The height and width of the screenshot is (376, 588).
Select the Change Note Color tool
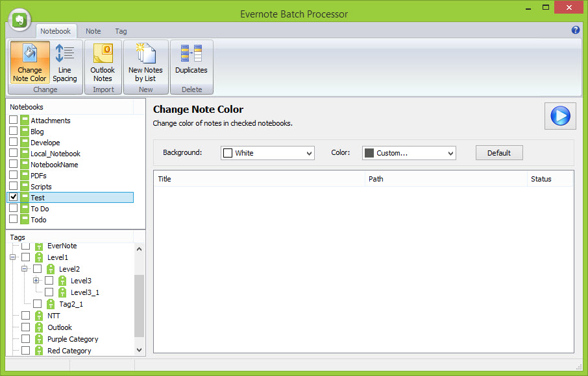(x=30, y=62)
